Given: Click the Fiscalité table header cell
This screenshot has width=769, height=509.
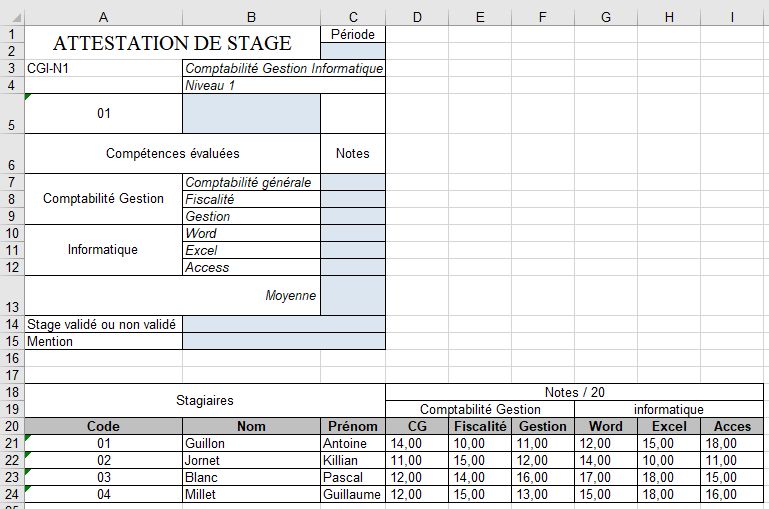Looking at the screenshot, I should point(479,426).
